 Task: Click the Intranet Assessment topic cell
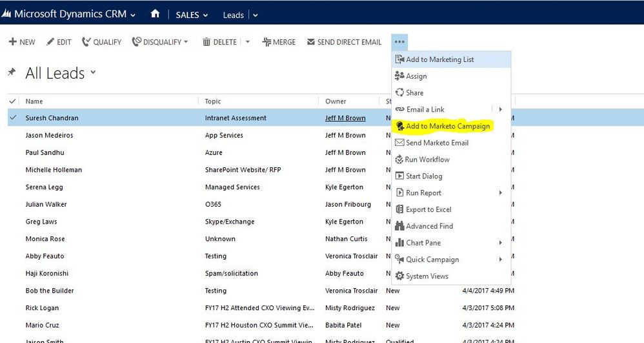[236, 118]
